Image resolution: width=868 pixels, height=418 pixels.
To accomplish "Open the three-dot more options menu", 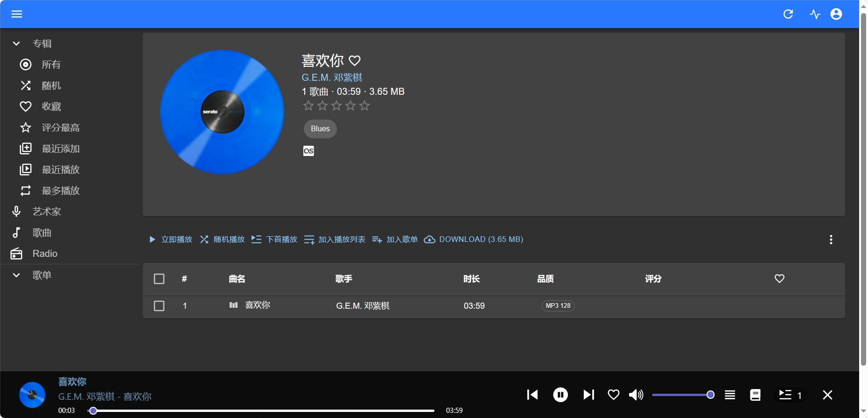I will 831,240.
